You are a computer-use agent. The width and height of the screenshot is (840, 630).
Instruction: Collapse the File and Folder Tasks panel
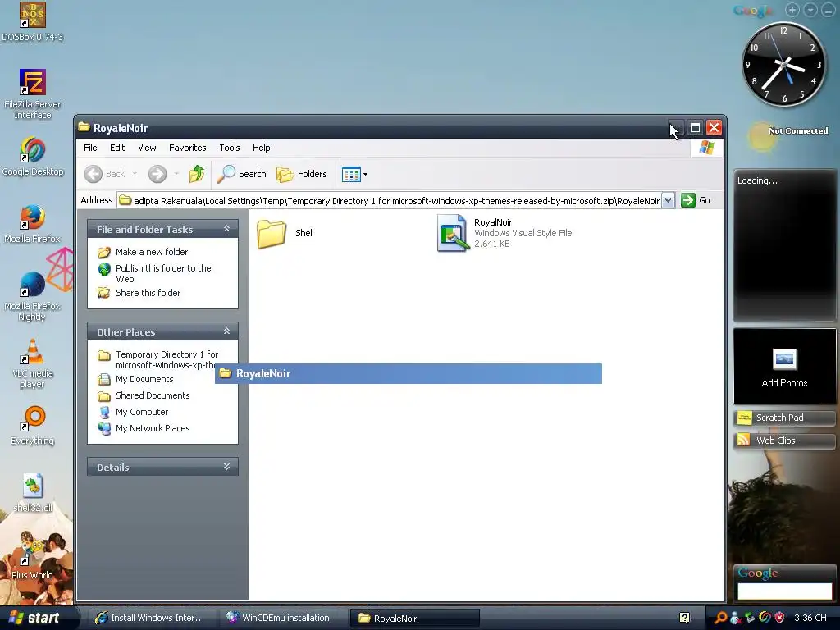226,229
